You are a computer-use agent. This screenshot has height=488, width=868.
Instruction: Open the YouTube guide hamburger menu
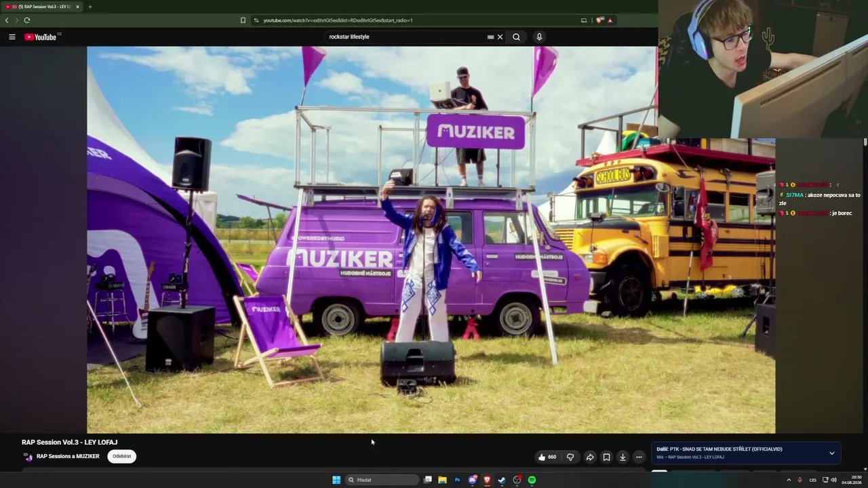click(12, 37)
